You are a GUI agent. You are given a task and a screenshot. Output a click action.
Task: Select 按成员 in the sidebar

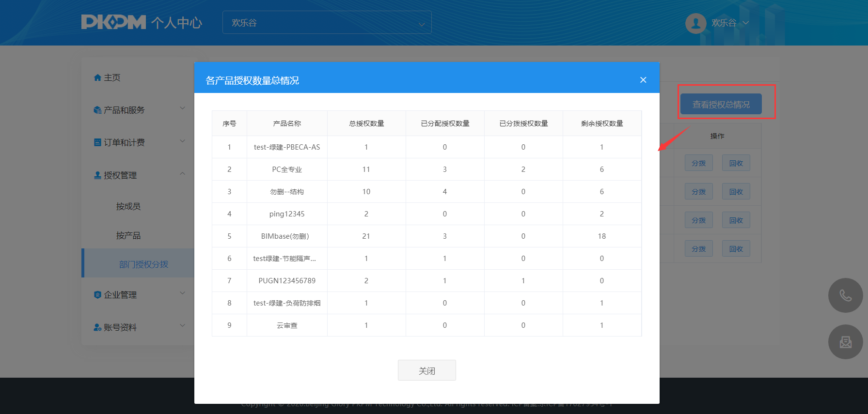click(x=128, y=206)
